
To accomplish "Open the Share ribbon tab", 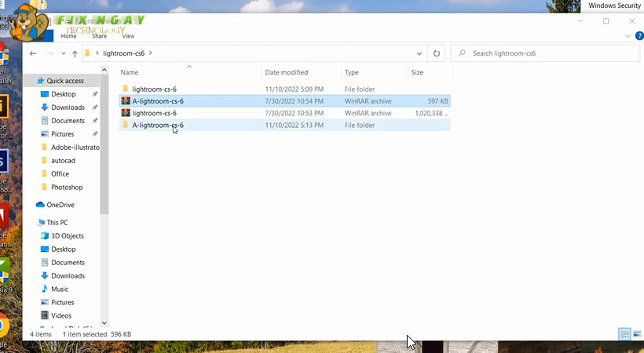I will coord(99,36).
